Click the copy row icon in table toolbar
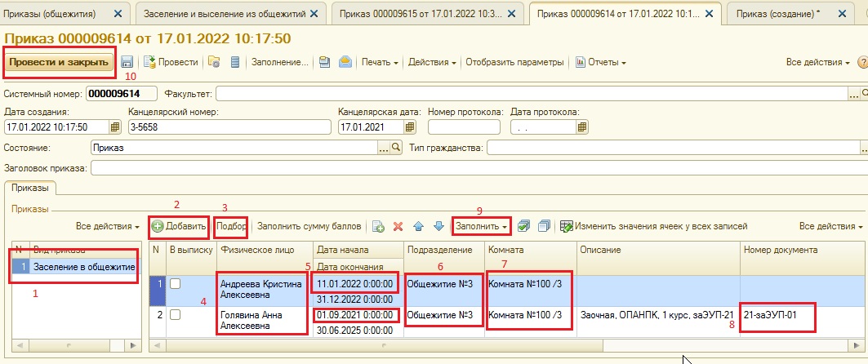The width and height of the screenshot is (868, 364). click(x=378, y=226)
